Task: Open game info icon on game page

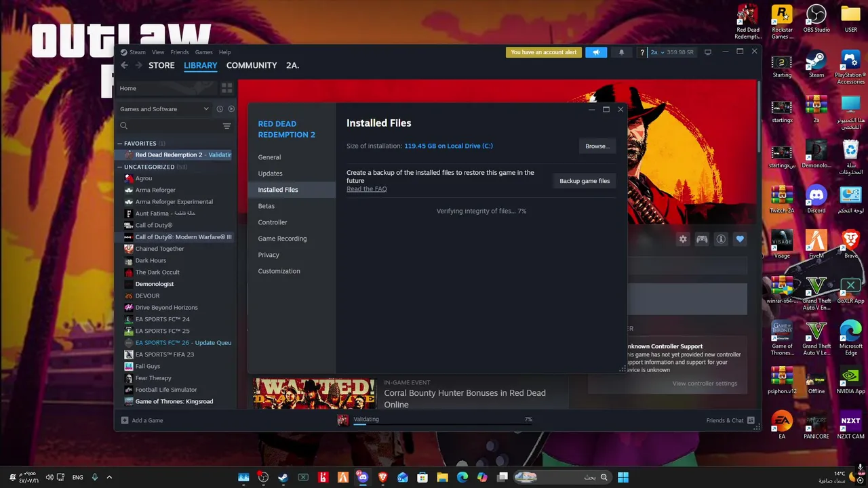Action: click(721, 239)
